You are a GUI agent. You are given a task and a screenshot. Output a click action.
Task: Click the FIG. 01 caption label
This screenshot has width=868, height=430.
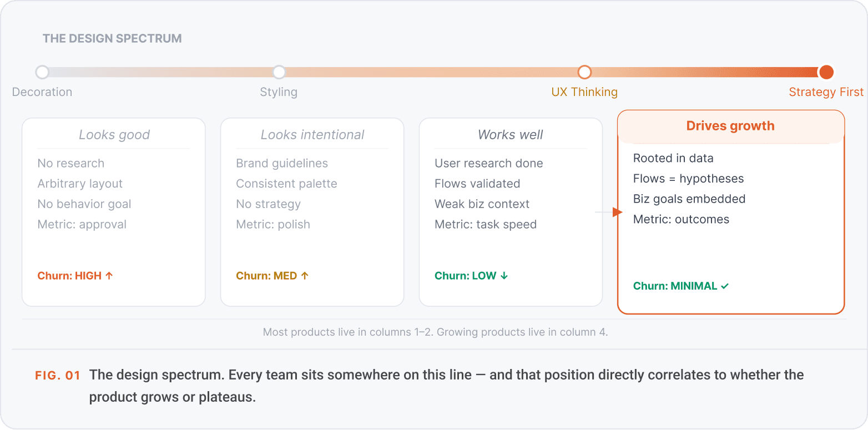click(x=58, y=376)
